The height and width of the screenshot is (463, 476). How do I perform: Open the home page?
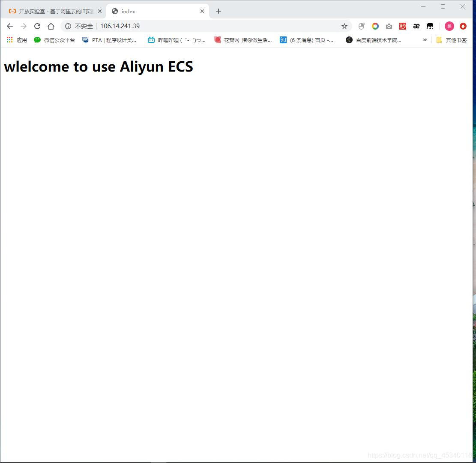[51, 26]
